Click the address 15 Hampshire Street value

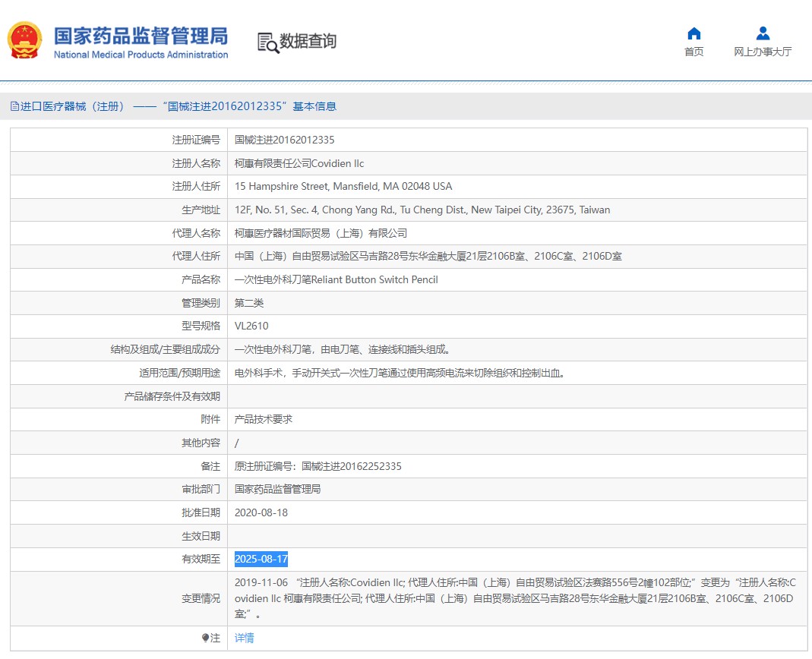click(x=343, y=186)
